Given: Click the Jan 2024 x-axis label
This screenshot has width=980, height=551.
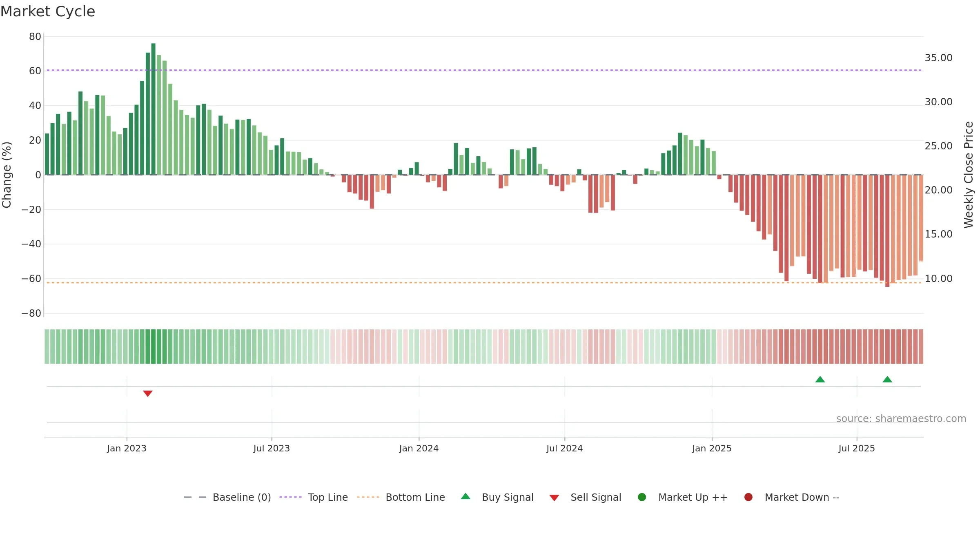Looking at the screenshot, I should pos(419,448).
